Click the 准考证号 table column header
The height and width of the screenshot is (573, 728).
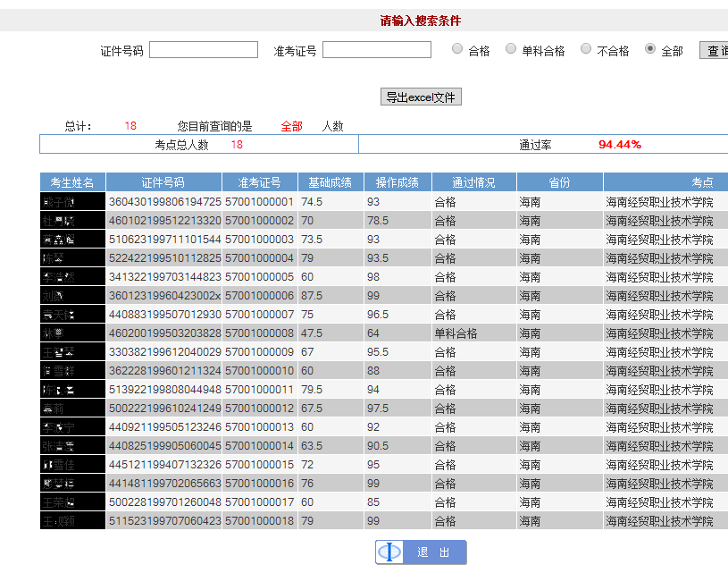pos(259,182)
